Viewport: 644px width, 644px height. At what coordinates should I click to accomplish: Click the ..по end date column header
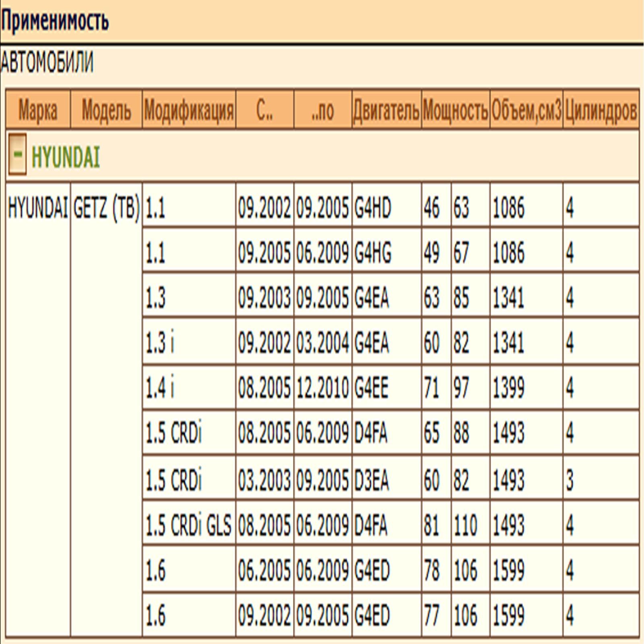tap(323, 110)
